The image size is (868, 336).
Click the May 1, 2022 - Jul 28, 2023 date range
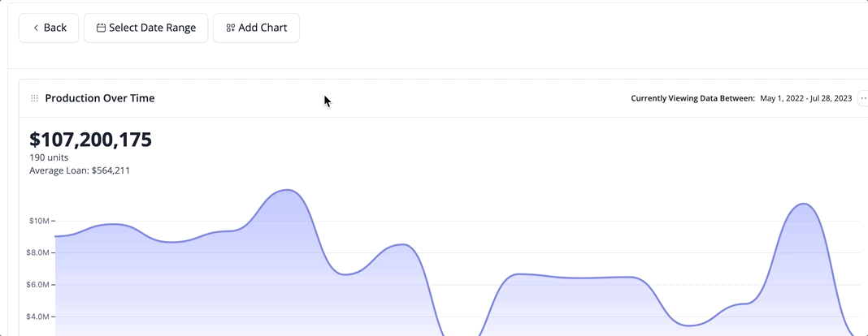(x=806, y=98)
